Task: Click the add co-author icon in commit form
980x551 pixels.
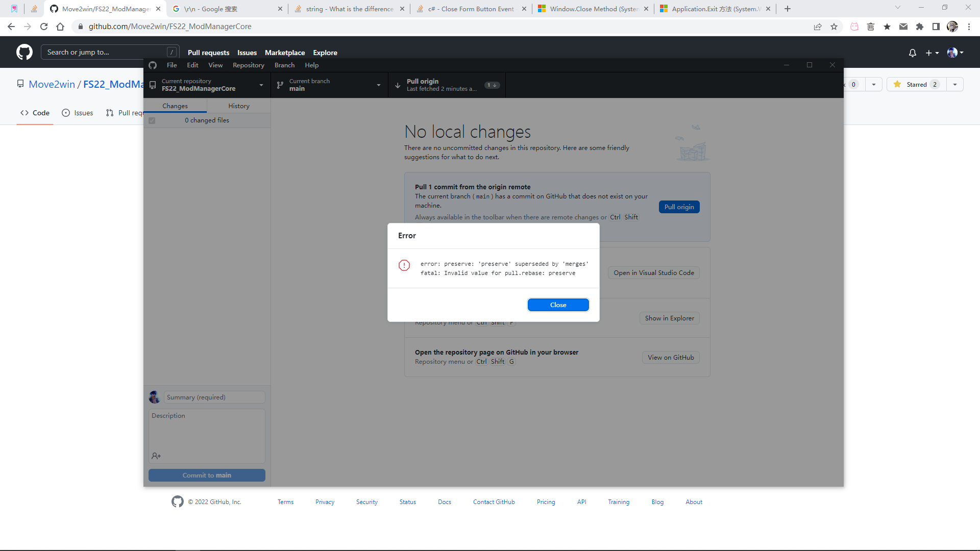Action: (156, 456)
